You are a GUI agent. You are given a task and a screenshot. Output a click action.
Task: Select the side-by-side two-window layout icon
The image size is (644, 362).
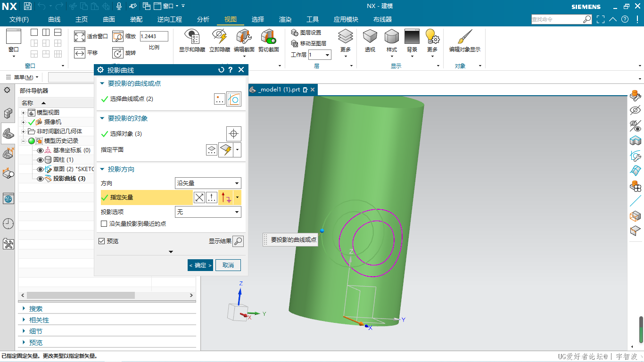tap(46, 33)
